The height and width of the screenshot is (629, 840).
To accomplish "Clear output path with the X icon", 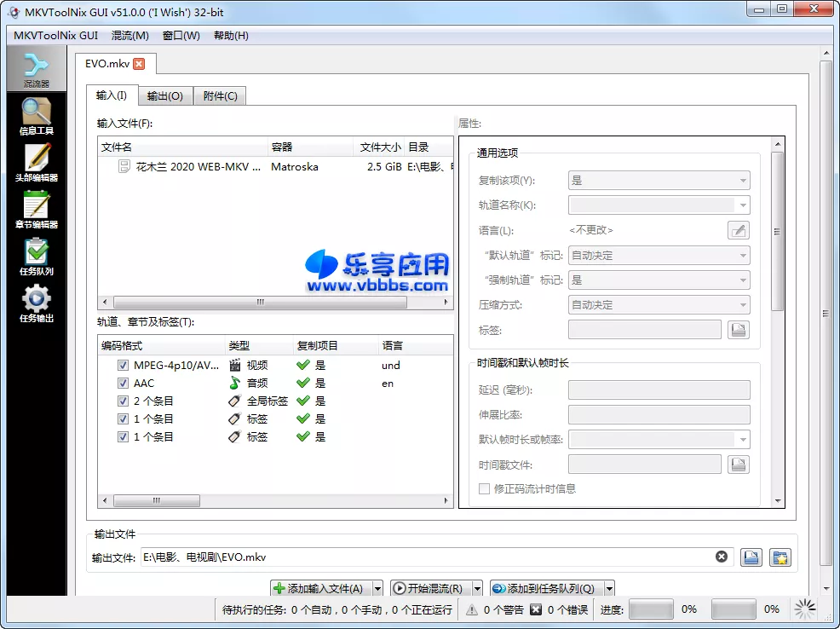I will coord(722,557).
